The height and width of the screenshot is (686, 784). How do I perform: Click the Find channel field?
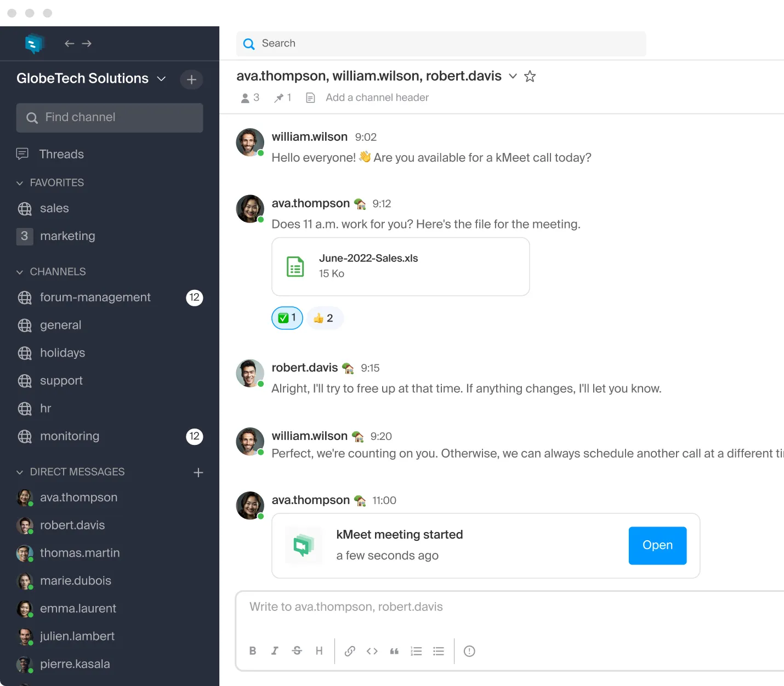pos(110,117)
